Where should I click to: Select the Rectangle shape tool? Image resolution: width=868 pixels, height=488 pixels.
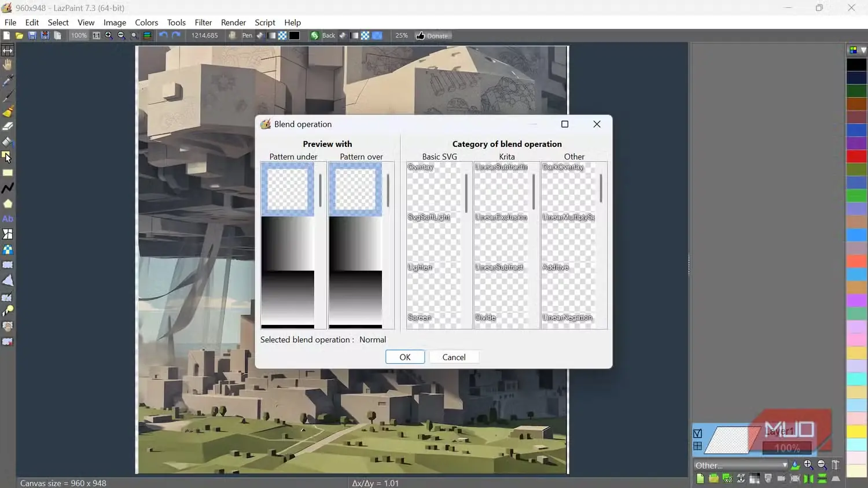click(8, 172)
